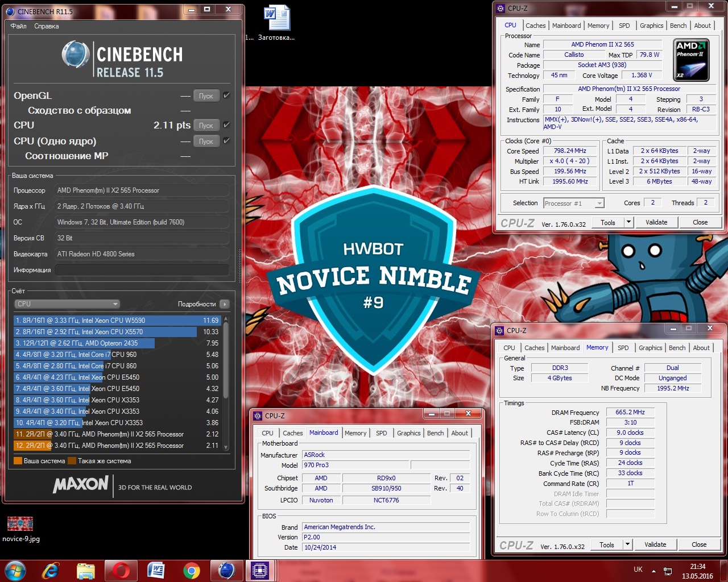The height and width of the screenshot is (582, 728).
Task: Click the Windows Start orb
Action: [15, 570]
